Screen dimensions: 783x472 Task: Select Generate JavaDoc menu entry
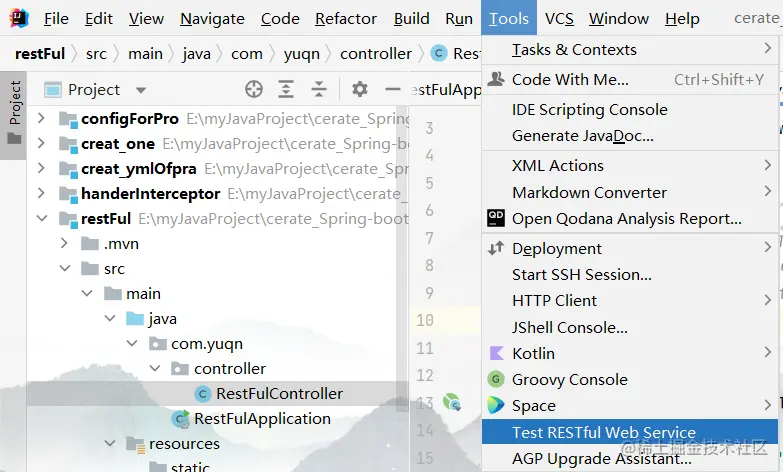[x=630, y=136]
